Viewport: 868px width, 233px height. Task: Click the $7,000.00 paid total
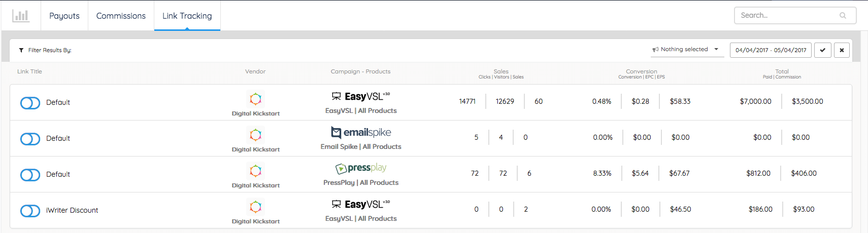click(755, 101)
